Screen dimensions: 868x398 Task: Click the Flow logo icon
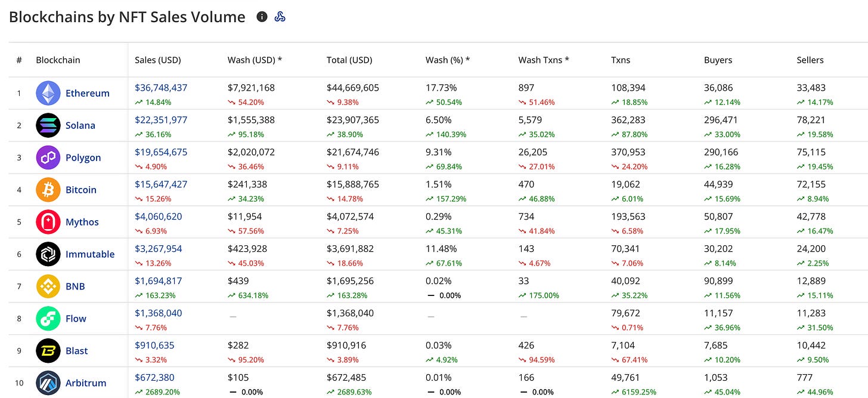[x=48, y=319]
